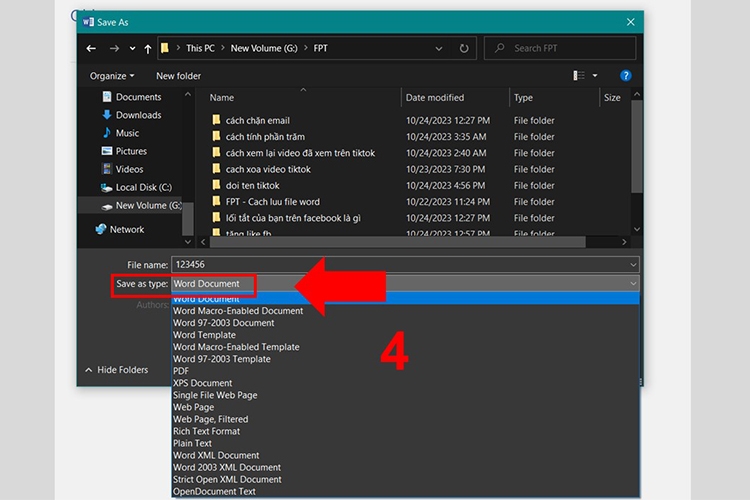
Task: Sort by the Size column header
Action: tap(612, 98)
